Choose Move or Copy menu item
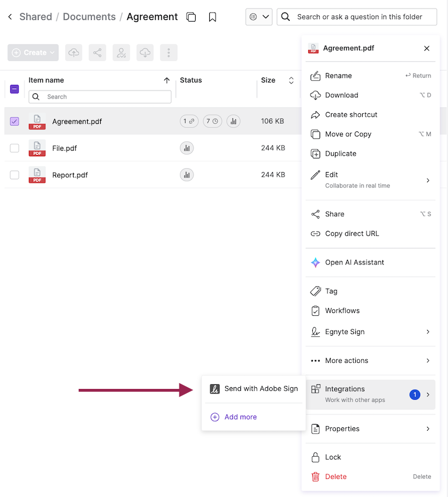The image size is (448, 497). (x=371, y=134)
